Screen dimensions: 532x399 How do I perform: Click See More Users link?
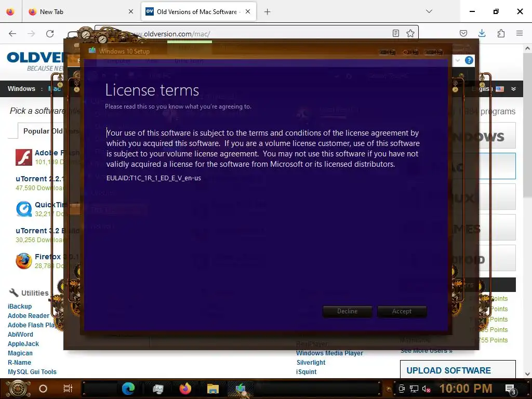point(427,351)
